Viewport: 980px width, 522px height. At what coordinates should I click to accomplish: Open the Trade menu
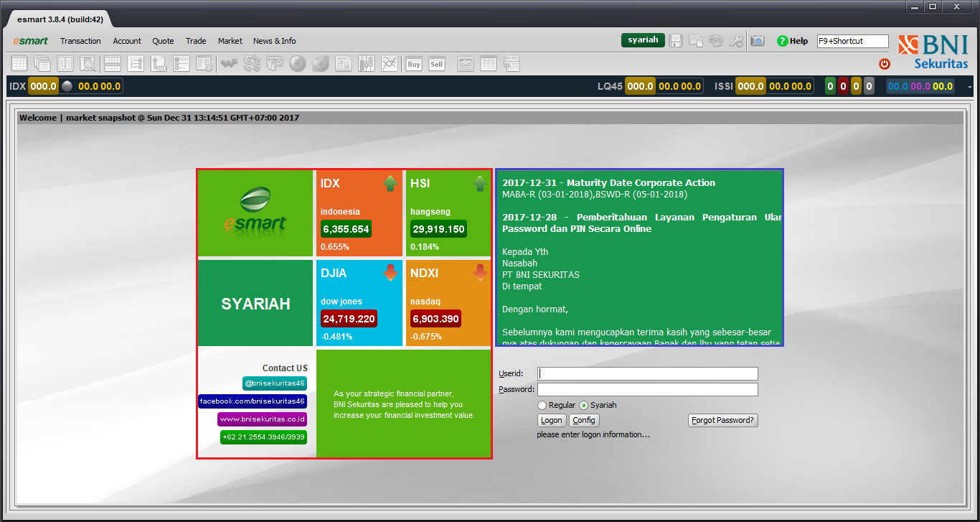196,41
